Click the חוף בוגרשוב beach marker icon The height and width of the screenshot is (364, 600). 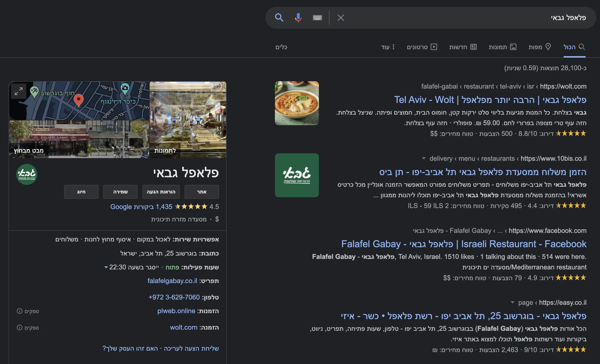[34, 92]
